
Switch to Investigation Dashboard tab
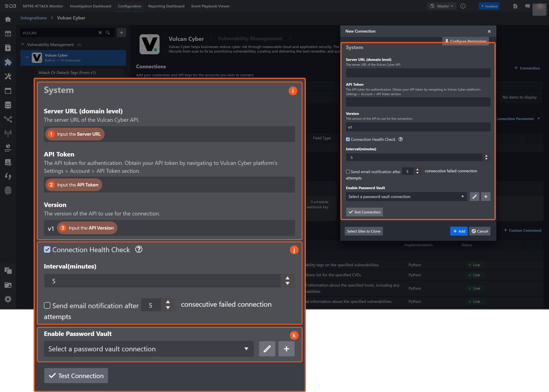tap(90, 6)
